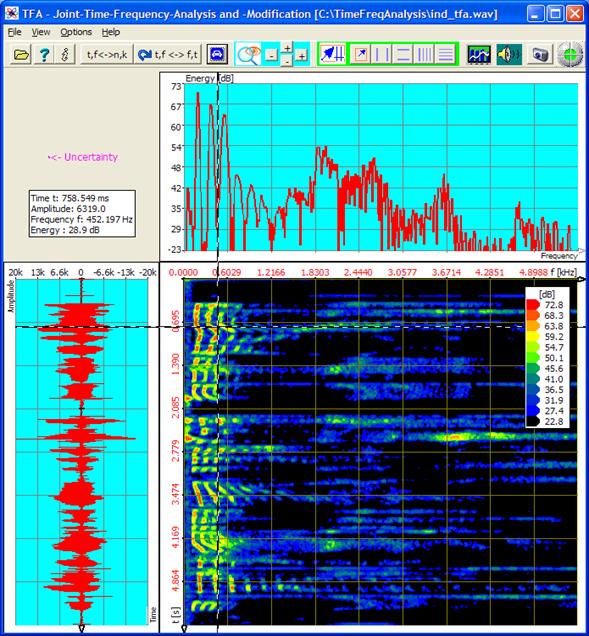This screenshot has height=636, width=589.
Task: Click the 72.8 dB red color legend swatch
Action: [x=533, y=305]
